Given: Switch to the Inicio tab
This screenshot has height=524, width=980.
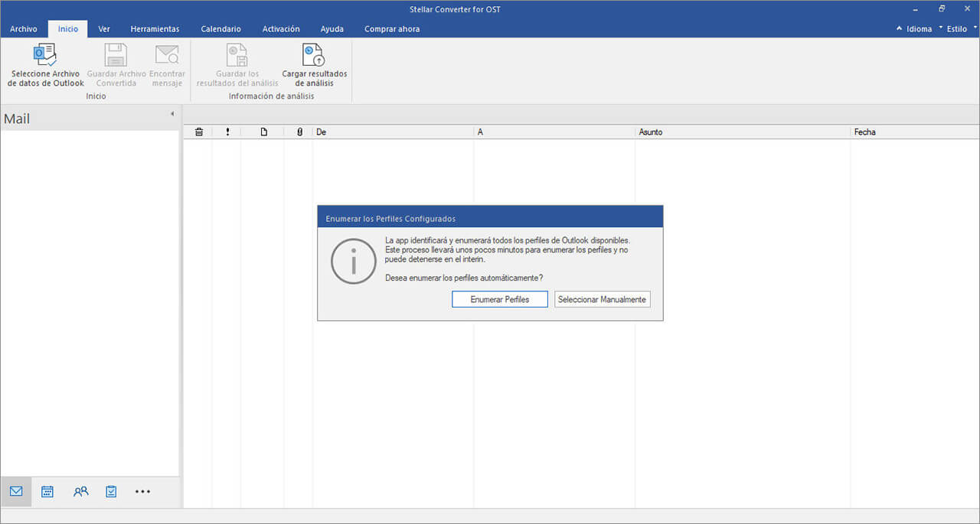Looking at the screenshot, I should [68, 29].
